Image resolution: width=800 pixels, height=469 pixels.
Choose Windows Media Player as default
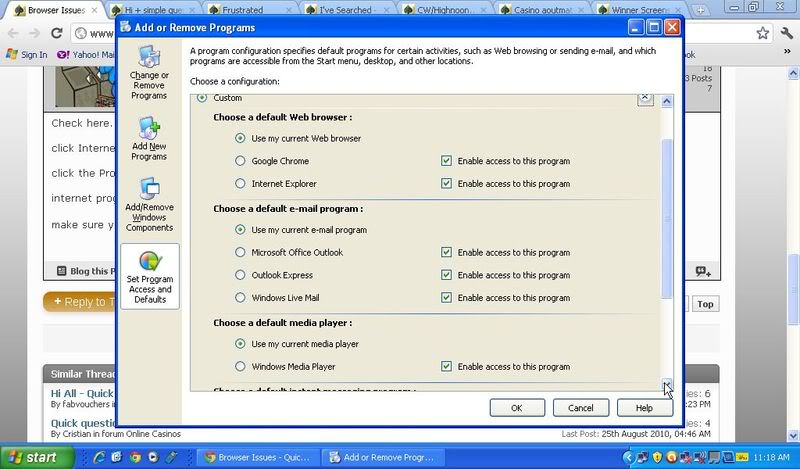(240, 366)
